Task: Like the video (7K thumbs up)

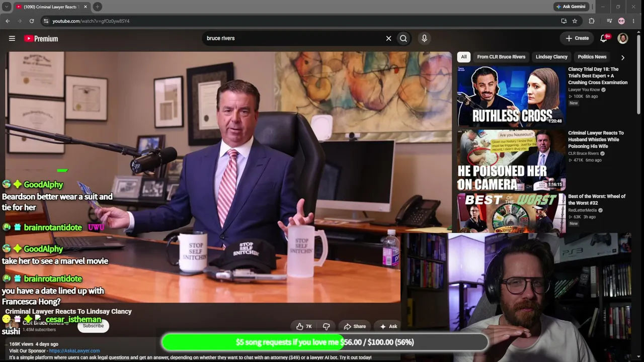Action: (304, 326)
